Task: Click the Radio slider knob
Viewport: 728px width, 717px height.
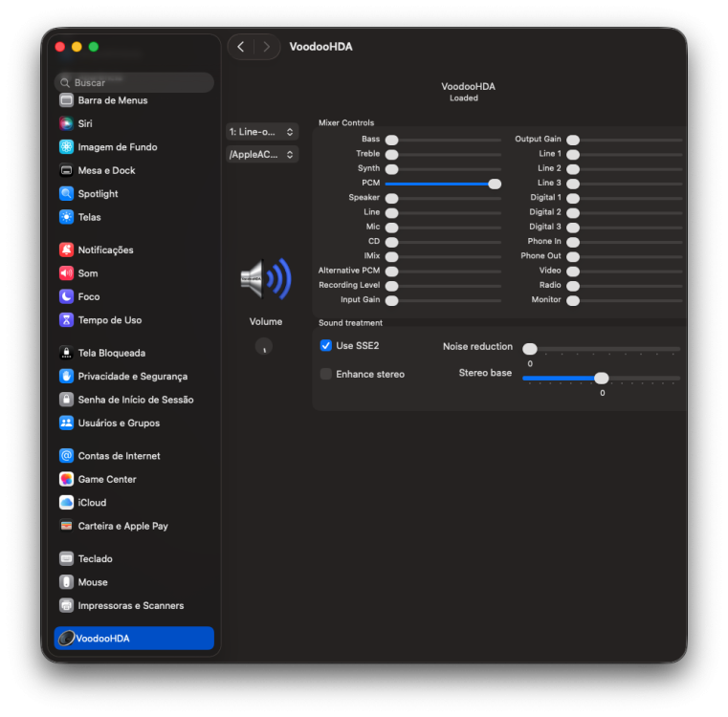Action: pos(573,286)
